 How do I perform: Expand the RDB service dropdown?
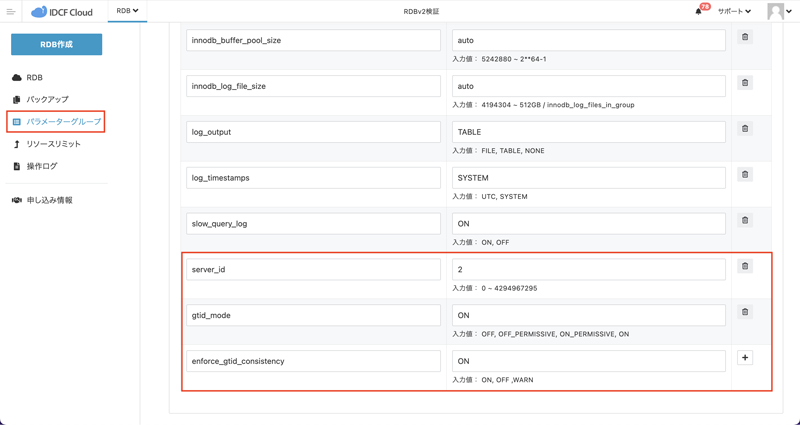127,11
